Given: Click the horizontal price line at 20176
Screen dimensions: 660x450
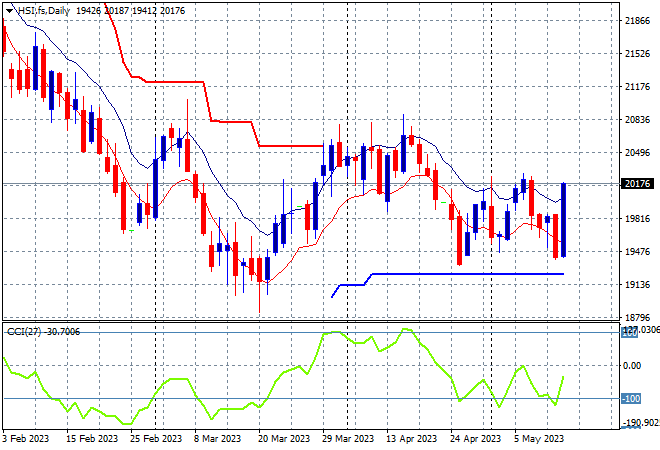Looking at the screenshot, I should pos(311,184).
